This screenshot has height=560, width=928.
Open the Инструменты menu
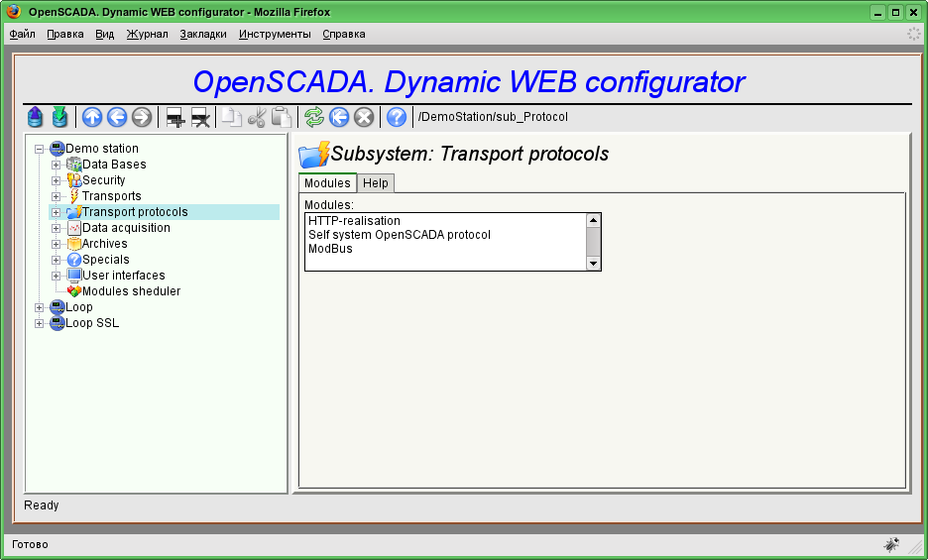coord(275,35)
